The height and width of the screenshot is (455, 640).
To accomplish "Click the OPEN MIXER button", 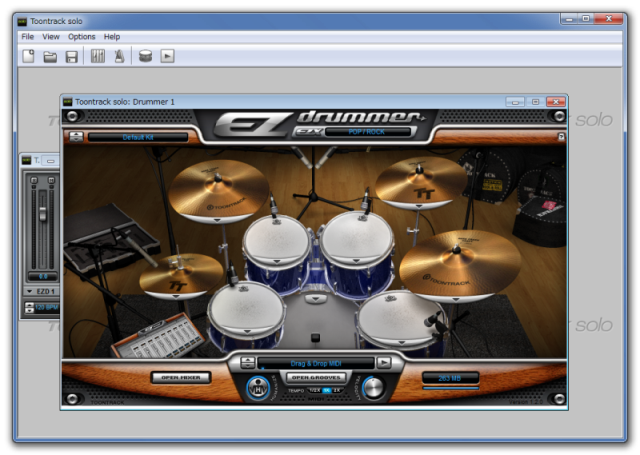I will click(x=181, y=377).
